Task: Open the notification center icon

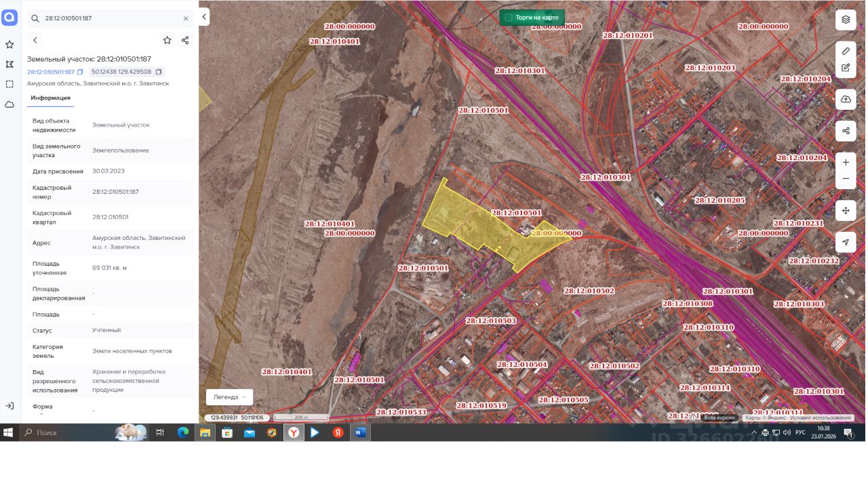Action: [848, 432]
